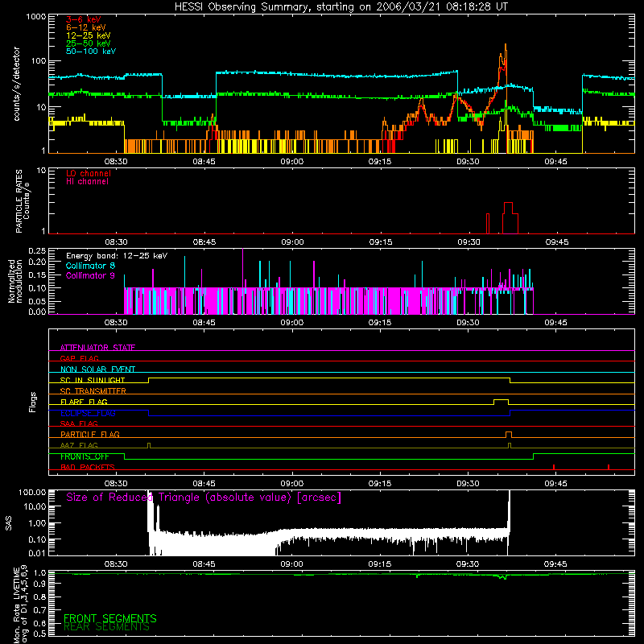Select the 'Collimator 9' legend entry
This screenshot has height=644, width=644.
pos(90,275)
